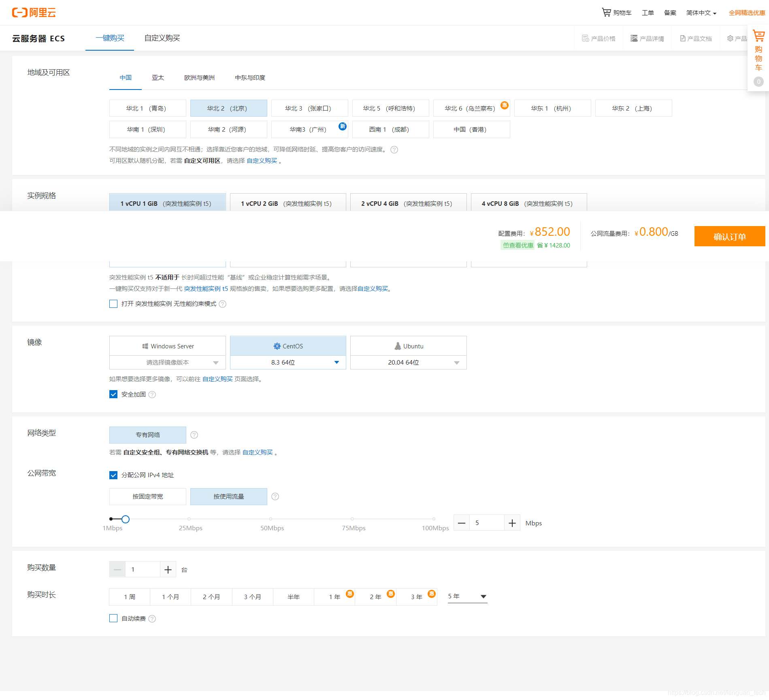Select Windows Server image option
769x700 pixels.
coord(168,346)
